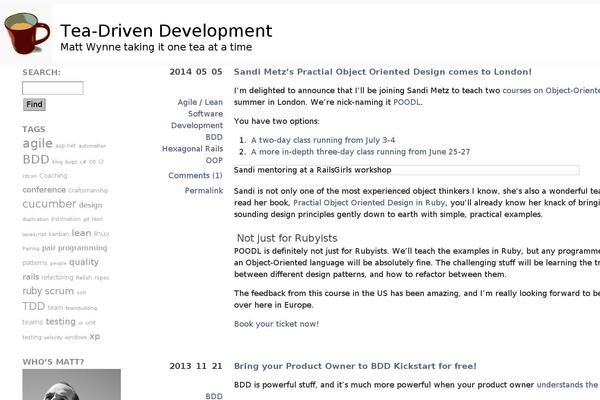
Task: Open the velocity tag
Action: [x=53, y=338]
